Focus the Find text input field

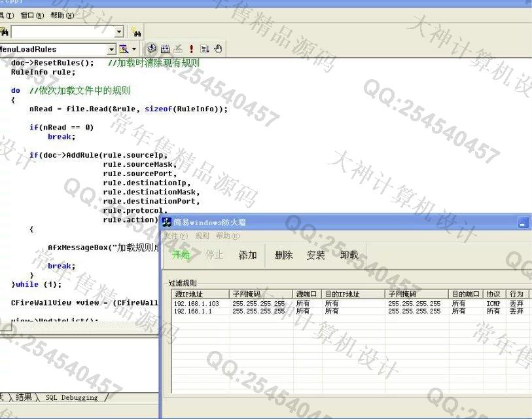63,31
